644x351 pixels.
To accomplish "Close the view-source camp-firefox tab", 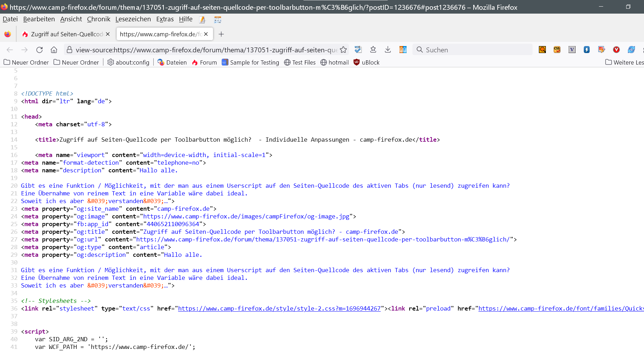I will (x=206, y=34).
